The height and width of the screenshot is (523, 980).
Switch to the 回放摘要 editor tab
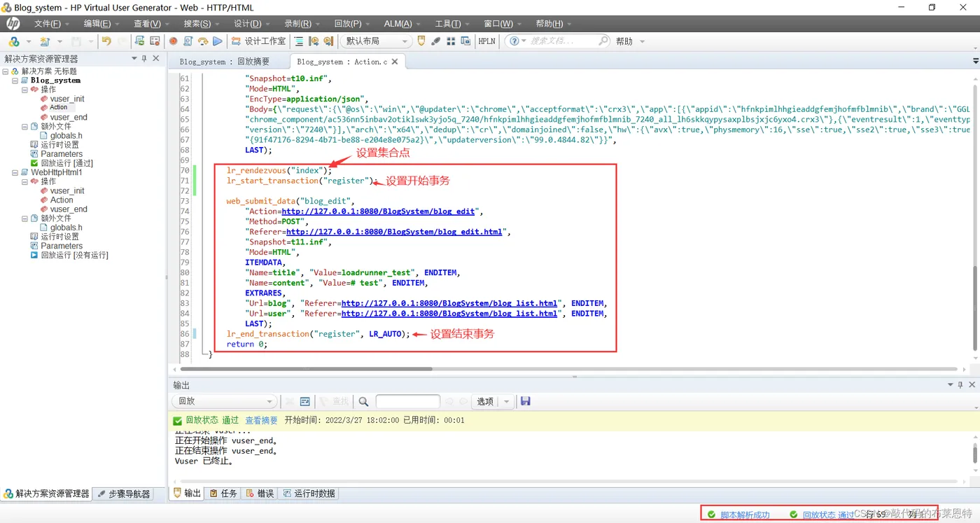tap(225, 62)
